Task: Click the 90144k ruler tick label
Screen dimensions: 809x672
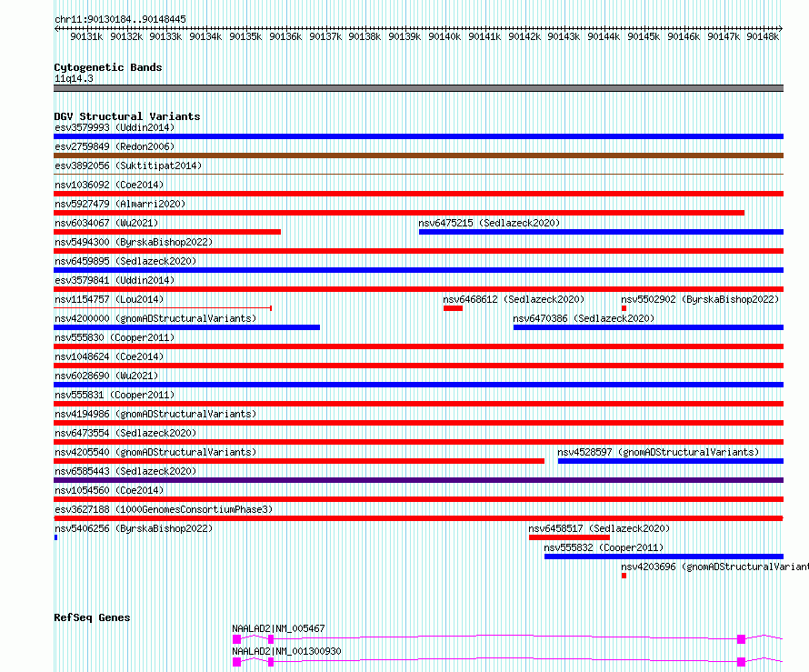Action: [604, 36]
